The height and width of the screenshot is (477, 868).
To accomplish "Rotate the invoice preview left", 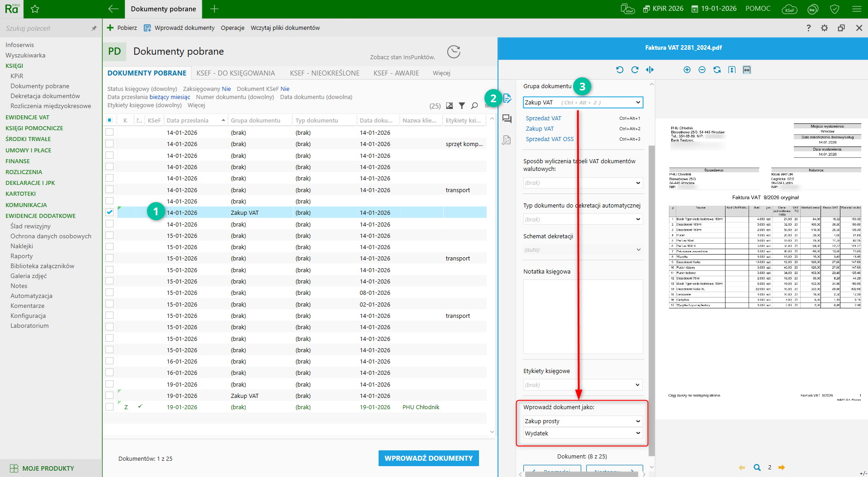I will 620,70.
